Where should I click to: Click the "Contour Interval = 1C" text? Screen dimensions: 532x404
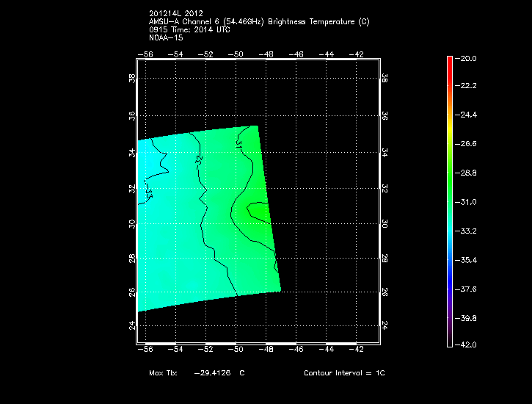pyautogui.click(x=344, y=373)
